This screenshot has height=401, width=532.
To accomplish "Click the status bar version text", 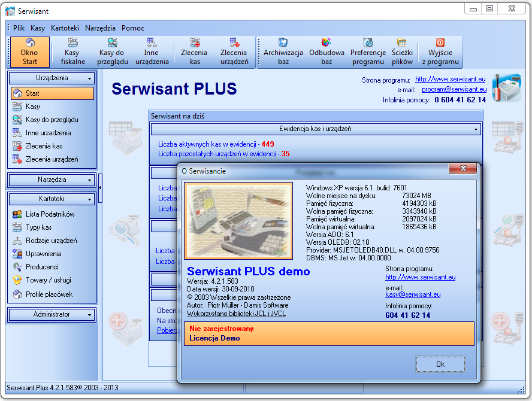I will point(62,388).
